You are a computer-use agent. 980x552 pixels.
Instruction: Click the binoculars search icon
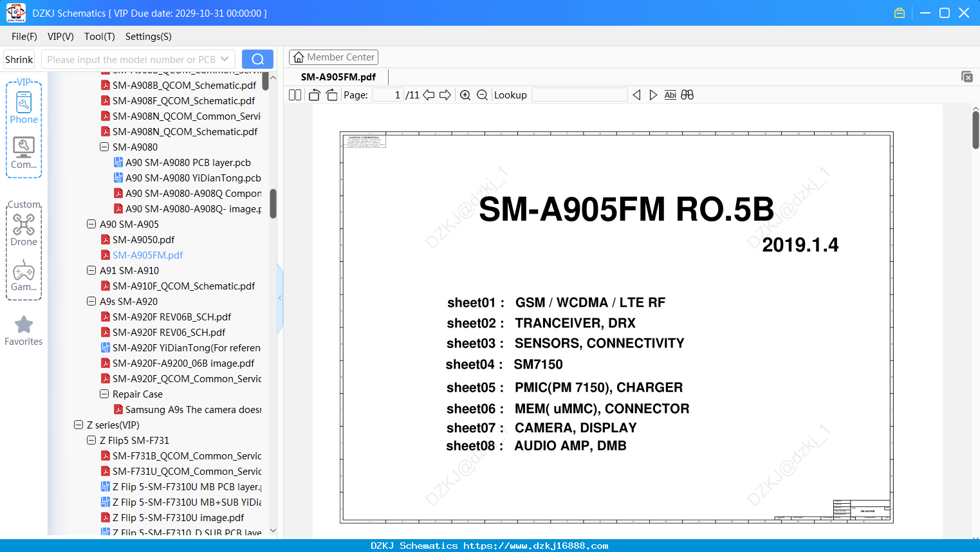coord(687,95)
